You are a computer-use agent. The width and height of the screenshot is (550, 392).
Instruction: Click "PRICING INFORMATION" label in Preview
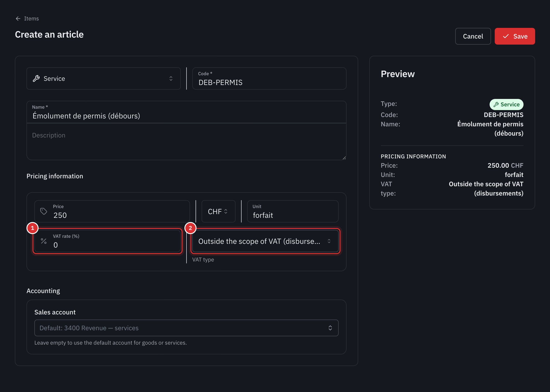(x=413, y=157)
